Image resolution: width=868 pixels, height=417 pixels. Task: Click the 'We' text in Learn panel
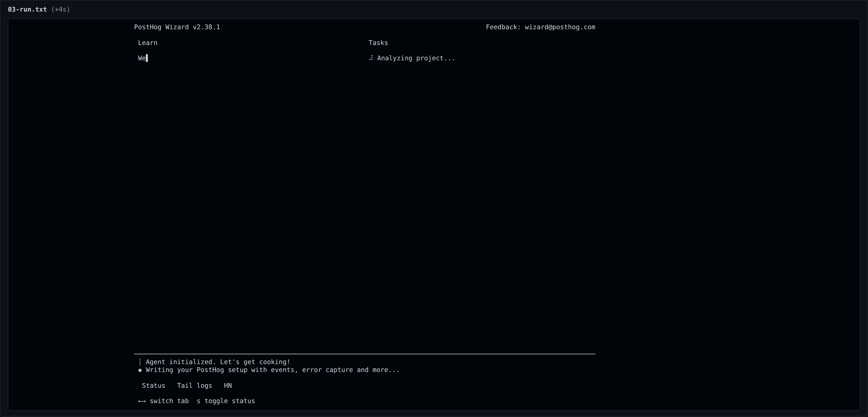[142, 58]
